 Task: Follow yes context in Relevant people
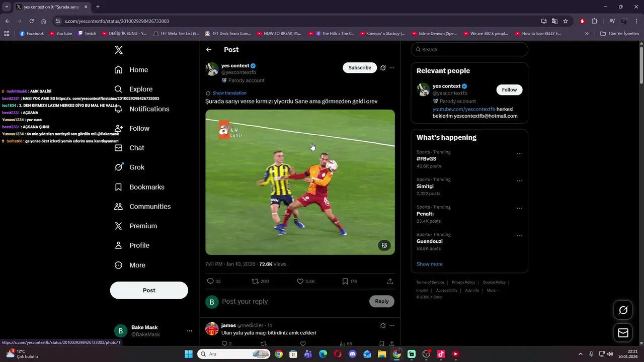[x=509, y=90]
